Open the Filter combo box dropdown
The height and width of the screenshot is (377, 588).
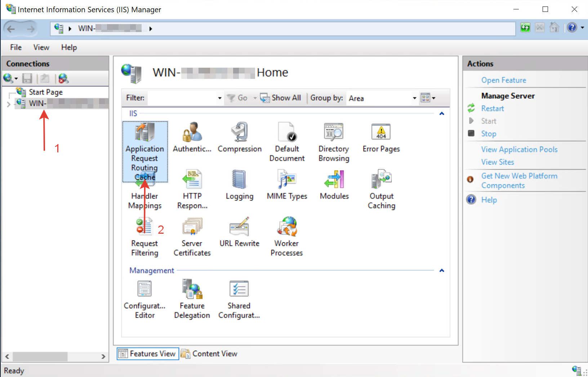(x=220, y=98)
